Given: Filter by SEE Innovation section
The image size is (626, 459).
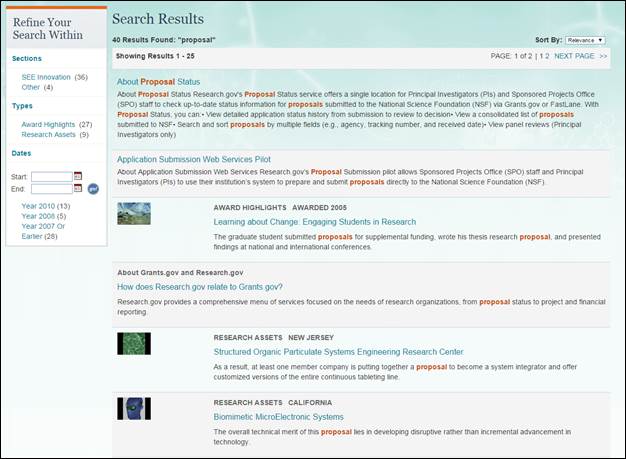Looking at the screenshot, I should tap(47, 76).
